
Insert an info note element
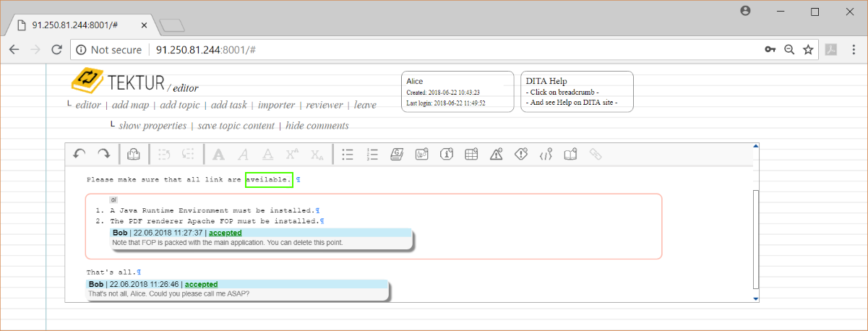[447, 154]
